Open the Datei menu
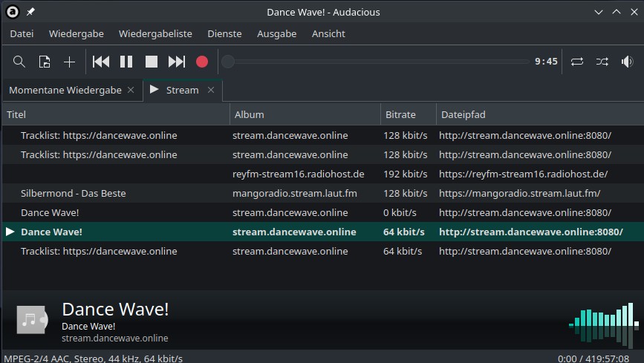 click(22, 33)
